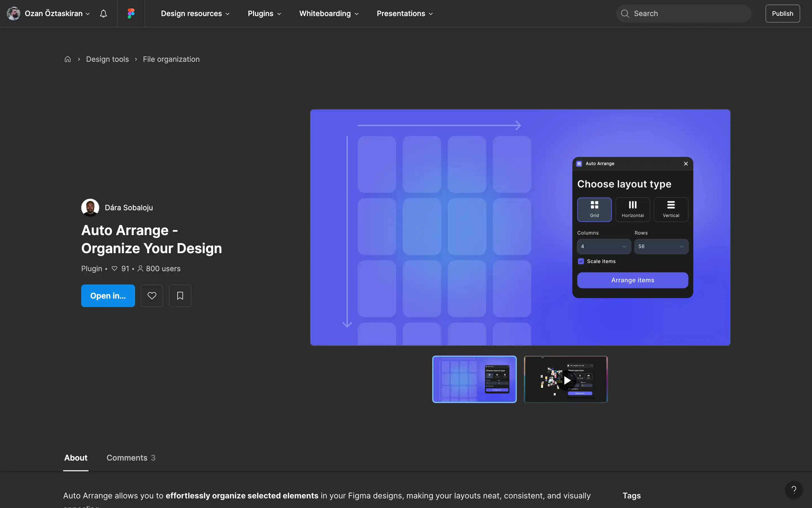Select the first image thumbnail
The width and height of the screenshot is (812, 508).
click(474, 379)
